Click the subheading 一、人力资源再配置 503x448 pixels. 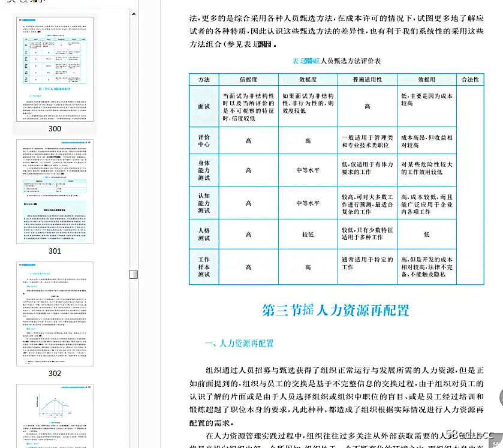(239, 344)
